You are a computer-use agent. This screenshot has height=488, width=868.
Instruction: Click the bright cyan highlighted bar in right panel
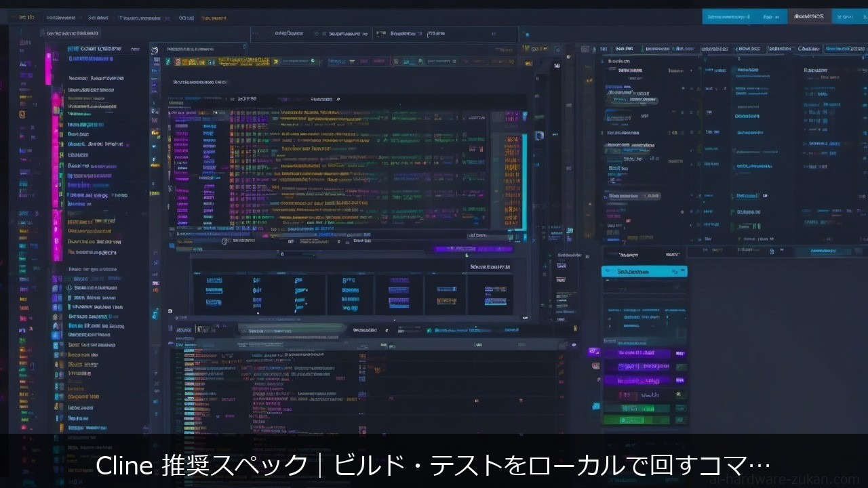pos(644,271)
